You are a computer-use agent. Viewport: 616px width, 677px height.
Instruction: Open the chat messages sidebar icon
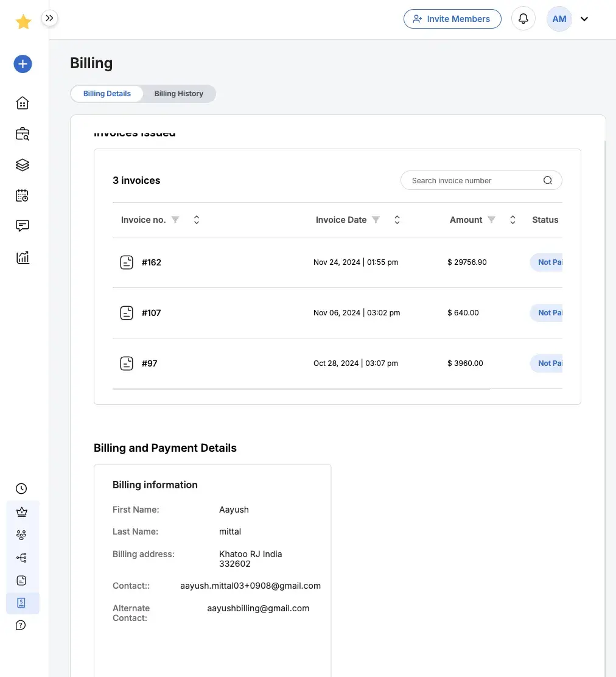pyautogui.click(x=23, y=226)
